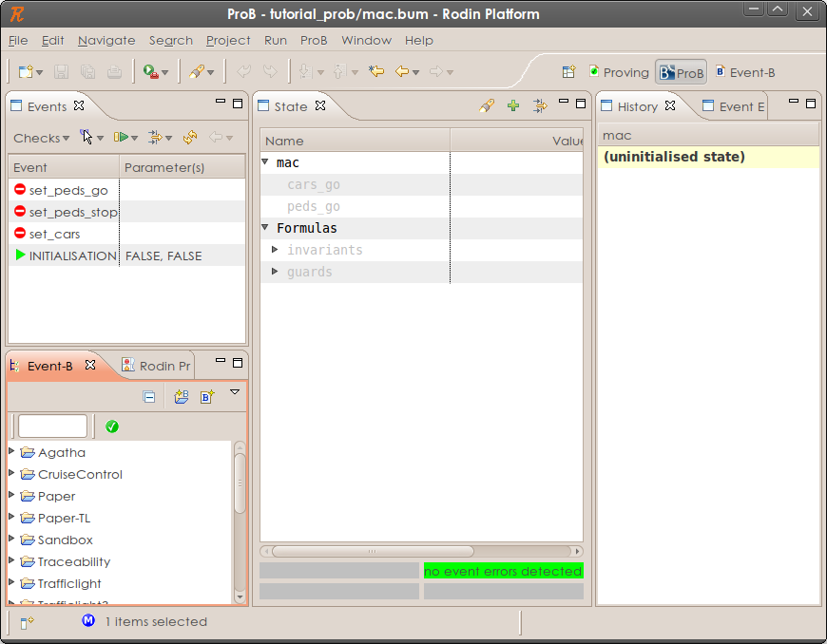Select the (uninitialised state) history entry

tap(674, 157)
